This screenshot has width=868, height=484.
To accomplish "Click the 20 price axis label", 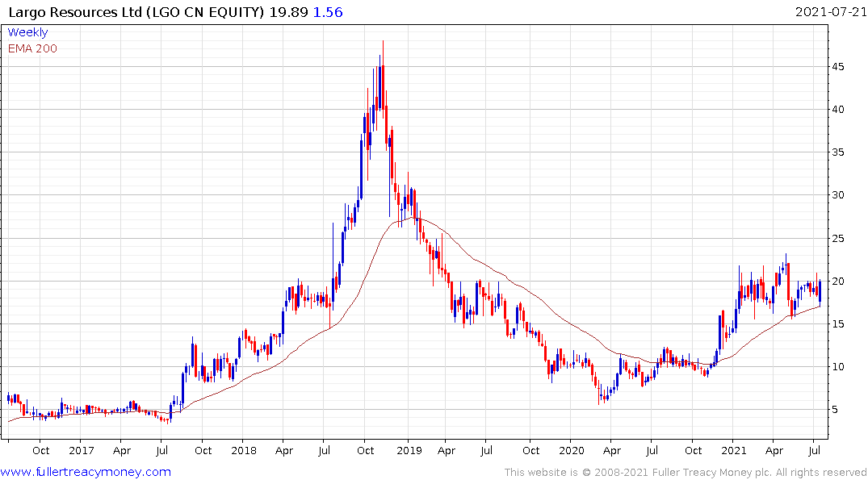I will (838, 281).
